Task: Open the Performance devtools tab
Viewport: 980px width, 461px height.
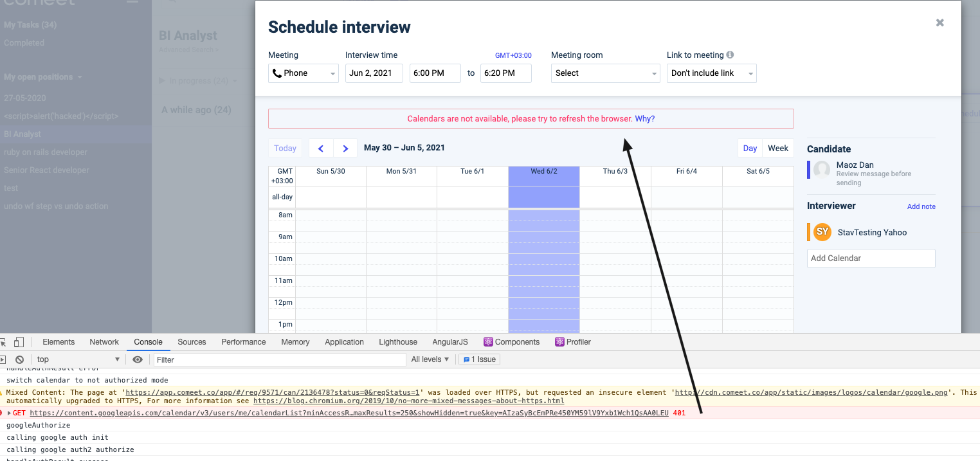Action: pos(244,342)
